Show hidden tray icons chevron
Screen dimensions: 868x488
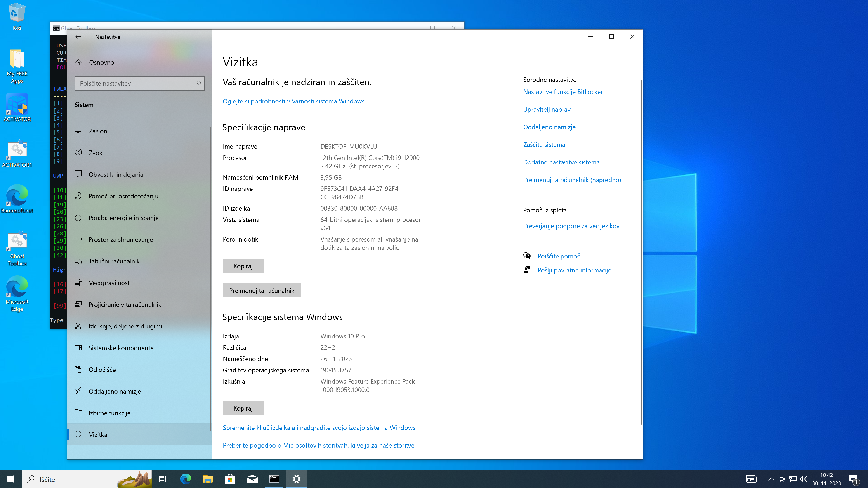tap(771, 479)
